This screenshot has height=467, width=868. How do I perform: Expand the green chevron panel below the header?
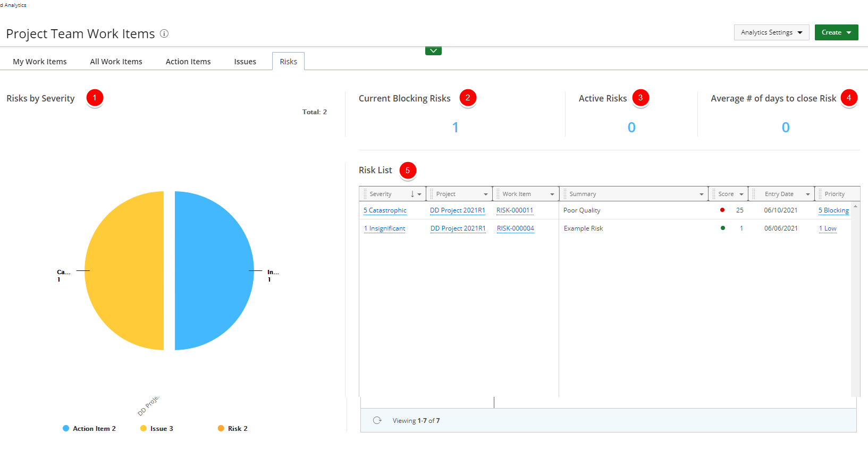[433, 50]
